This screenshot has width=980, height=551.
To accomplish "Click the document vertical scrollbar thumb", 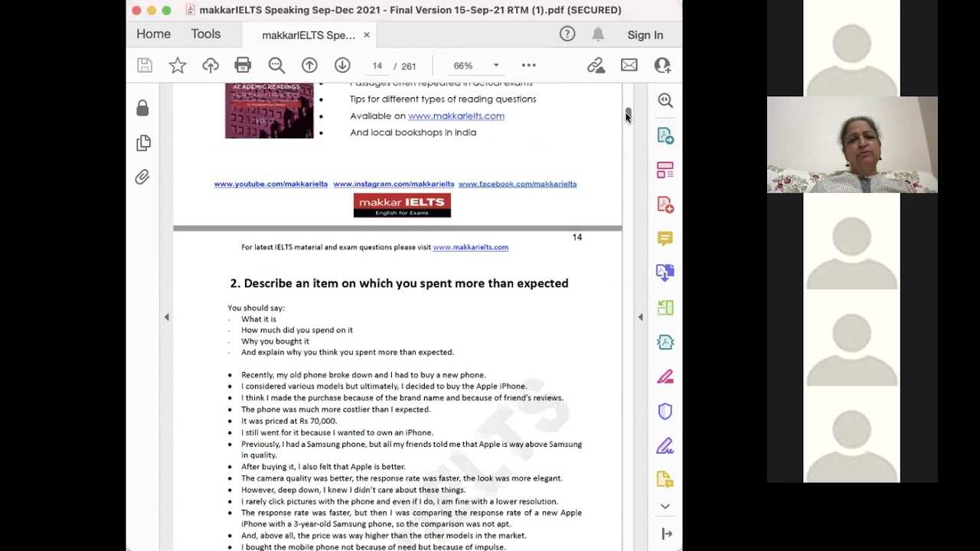I will [x=628, y=113].
